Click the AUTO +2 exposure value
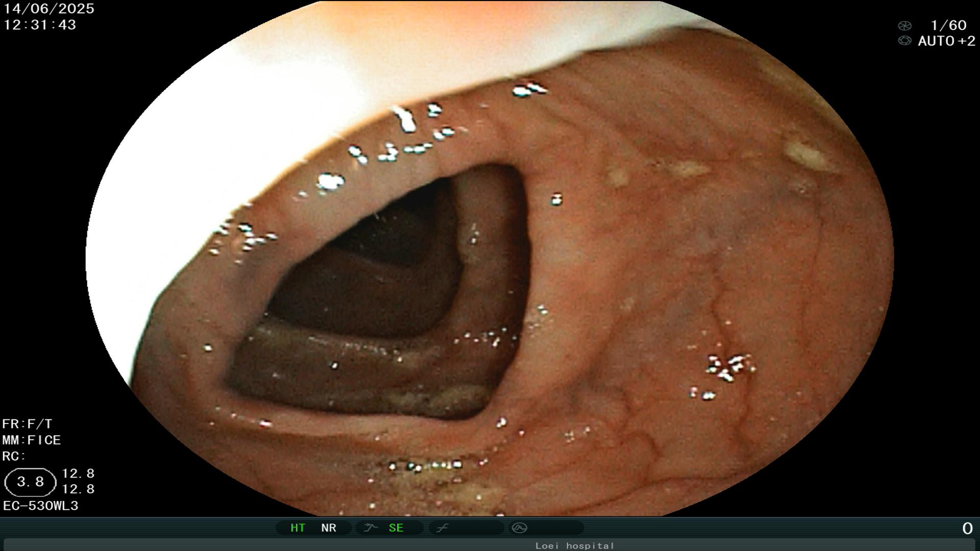Viewport: 980px width, 551px height. tap(946, 41)
